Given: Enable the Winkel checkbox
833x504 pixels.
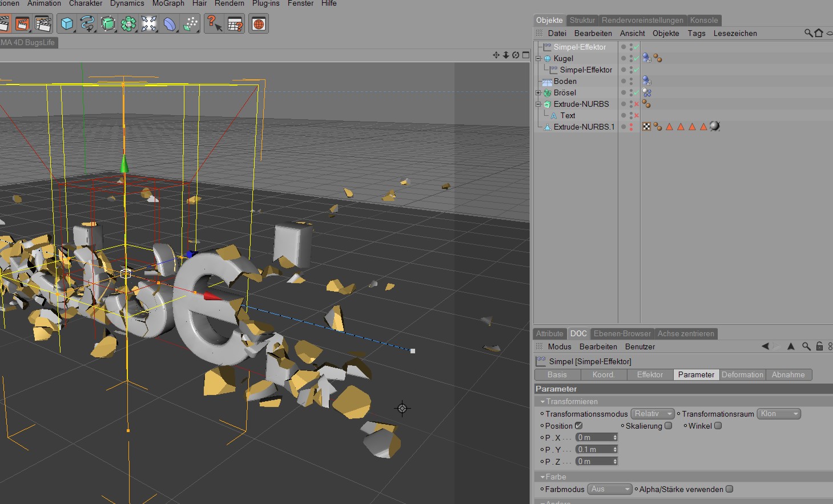Looking at the screenshot, I should tap(718, 426).
